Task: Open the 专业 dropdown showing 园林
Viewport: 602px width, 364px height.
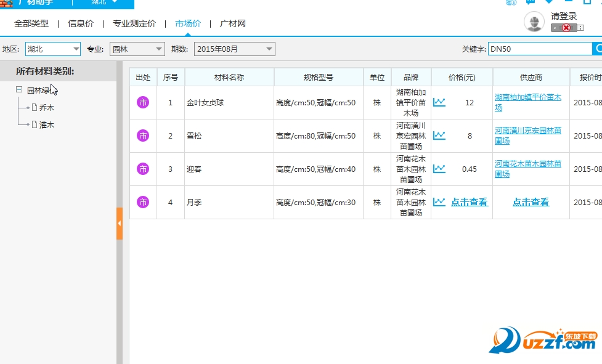Action: pyautogui.click(x=137, y=49)
